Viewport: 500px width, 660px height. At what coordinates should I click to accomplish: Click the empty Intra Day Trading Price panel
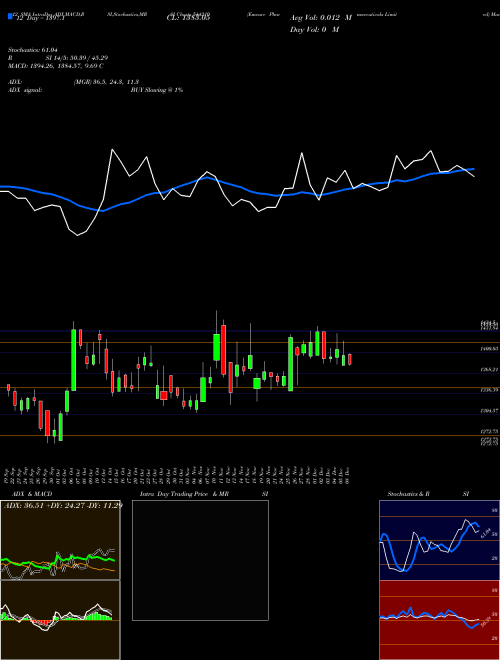coord(200,560)
